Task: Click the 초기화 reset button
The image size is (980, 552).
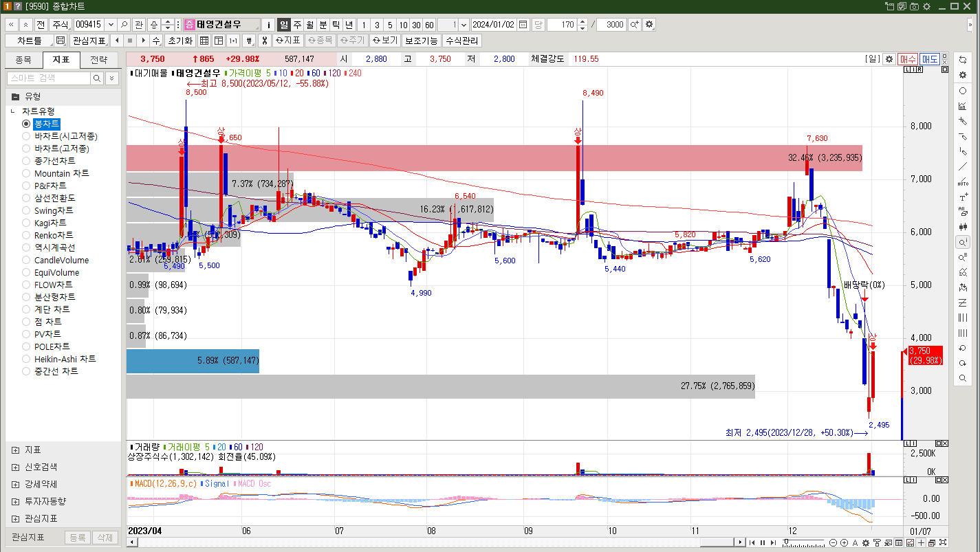Action: pos(181,41)
